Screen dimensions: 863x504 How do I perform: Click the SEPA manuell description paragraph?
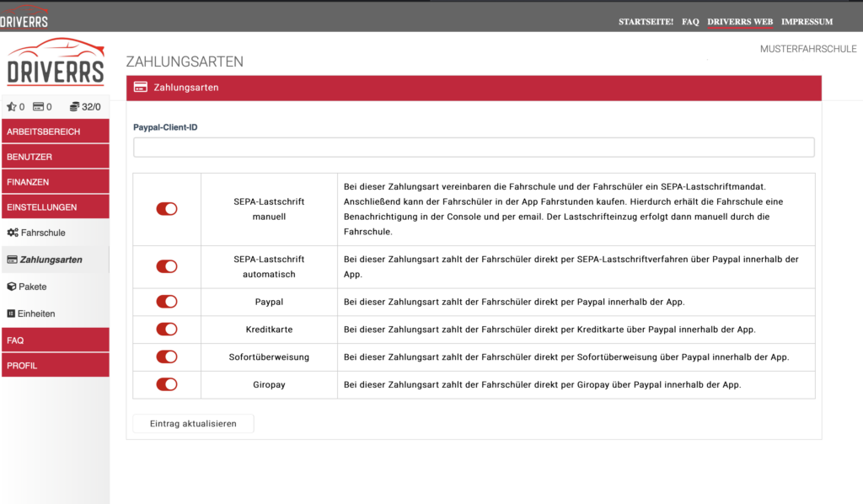point(563,209)
